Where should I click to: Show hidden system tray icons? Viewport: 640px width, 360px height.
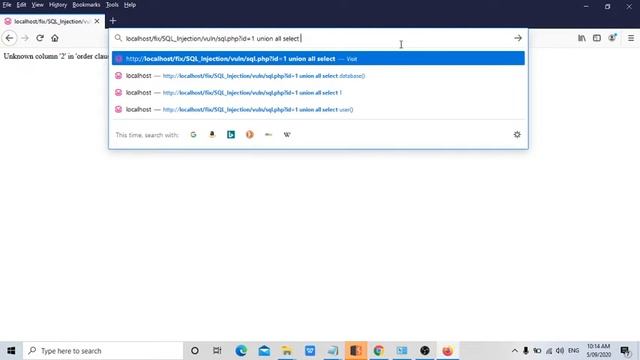click(x=514, y=351)
